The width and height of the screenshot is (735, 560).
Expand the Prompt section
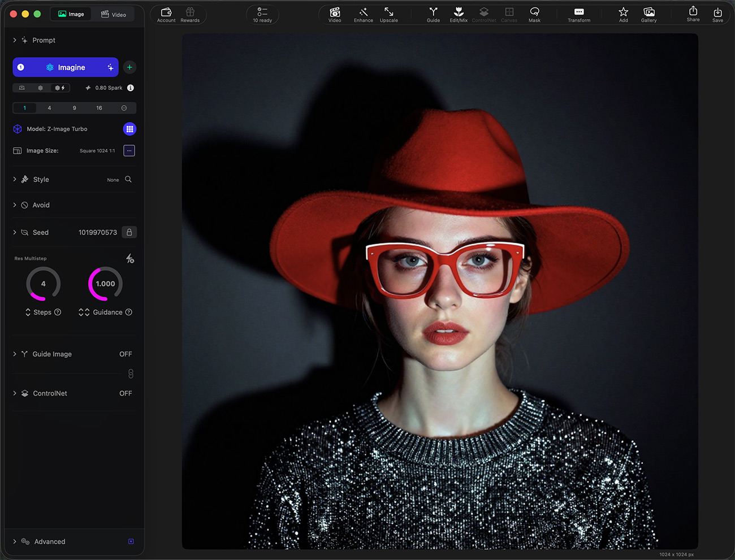click(15, 40)
